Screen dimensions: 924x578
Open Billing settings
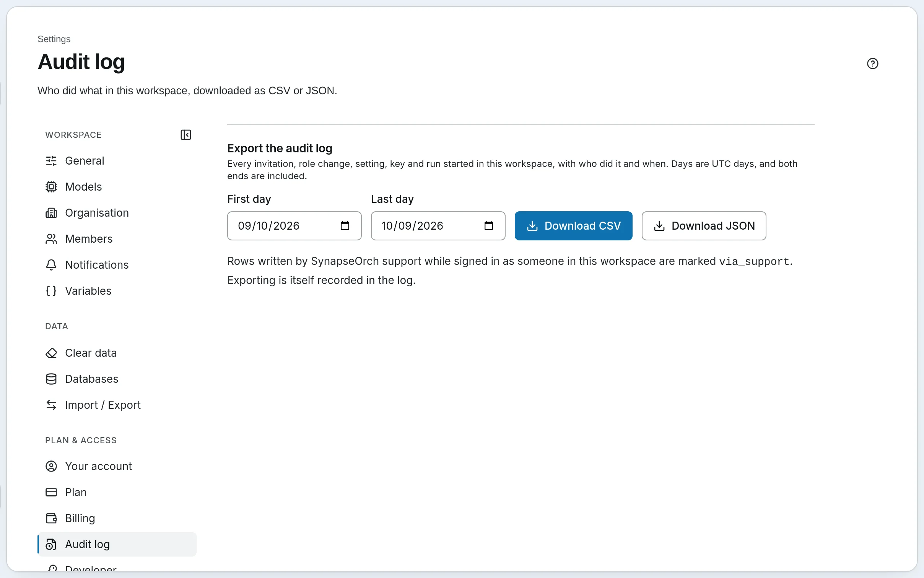pyautogui.click(x=117, y=518)
